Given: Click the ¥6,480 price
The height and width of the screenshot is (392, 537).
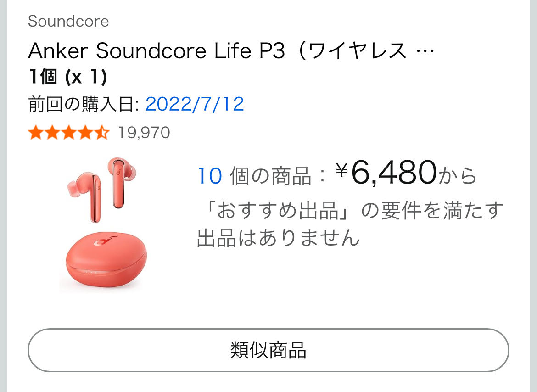Looking at the screenshot, I should pos(393,173).
